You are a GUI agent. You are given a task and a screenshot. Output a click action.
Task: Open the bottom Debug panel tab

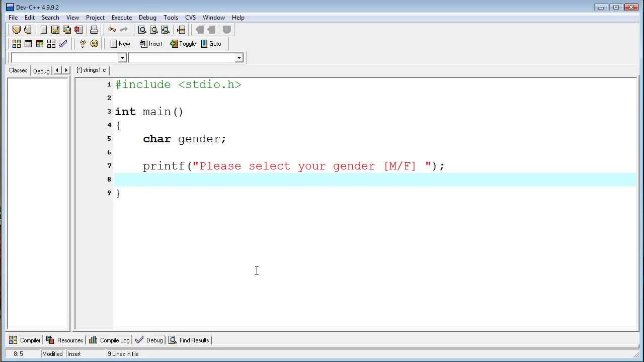pos(149,340)
